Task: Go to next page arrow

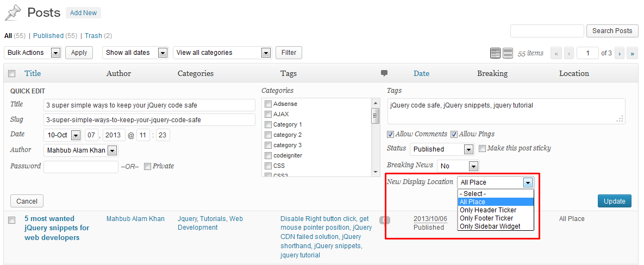Action: point(620,53)
